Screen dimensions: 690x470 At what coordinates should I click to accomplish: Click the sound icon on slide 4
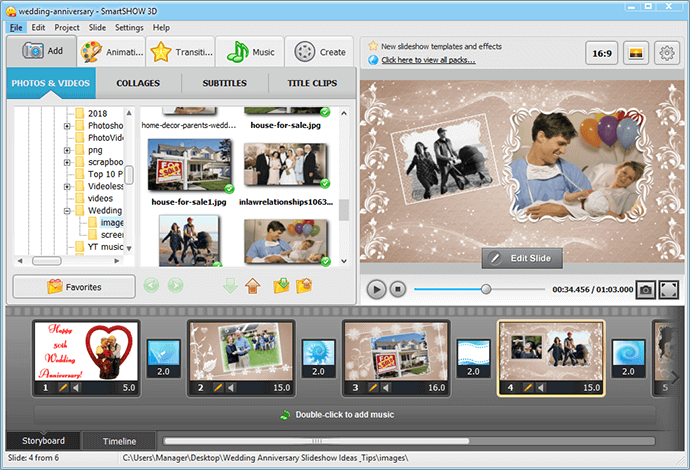541,388
